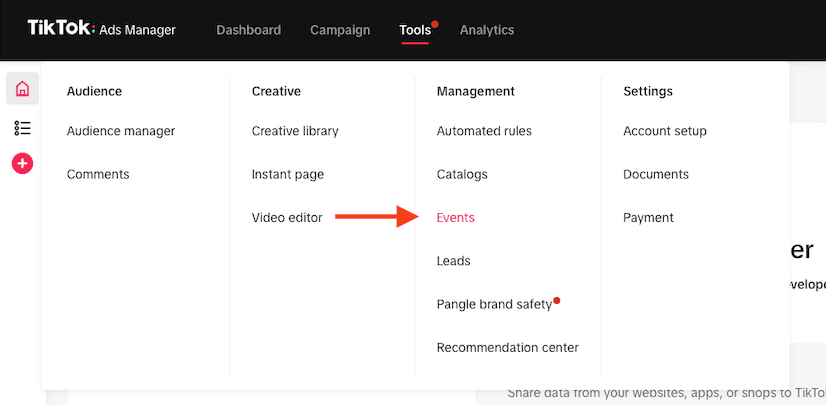Viewport: 826px width, 405px height.
Task: Launch the Video editor
Action: 287,218
